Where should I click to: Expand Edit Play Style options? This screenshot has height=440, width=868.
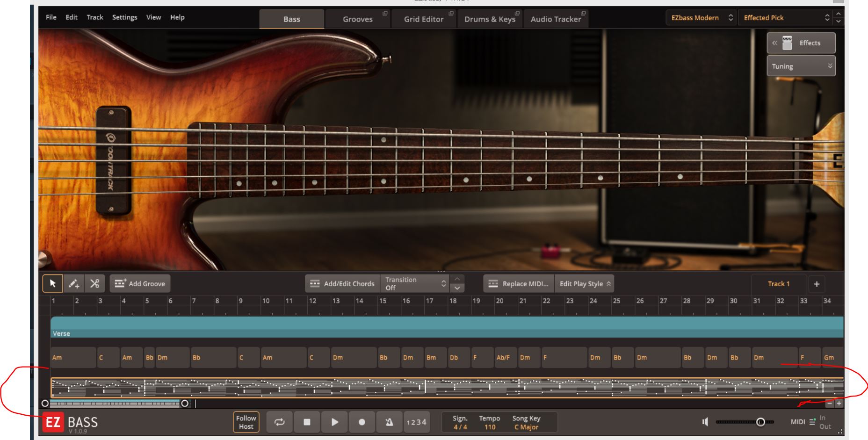[x=585, y=283]
